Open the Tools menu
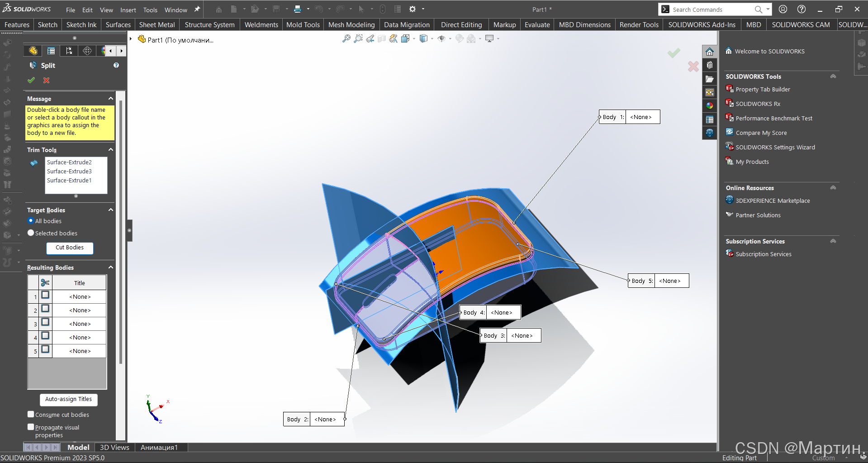The width and height of the screenshot is (868, 463). click(150, 10)
